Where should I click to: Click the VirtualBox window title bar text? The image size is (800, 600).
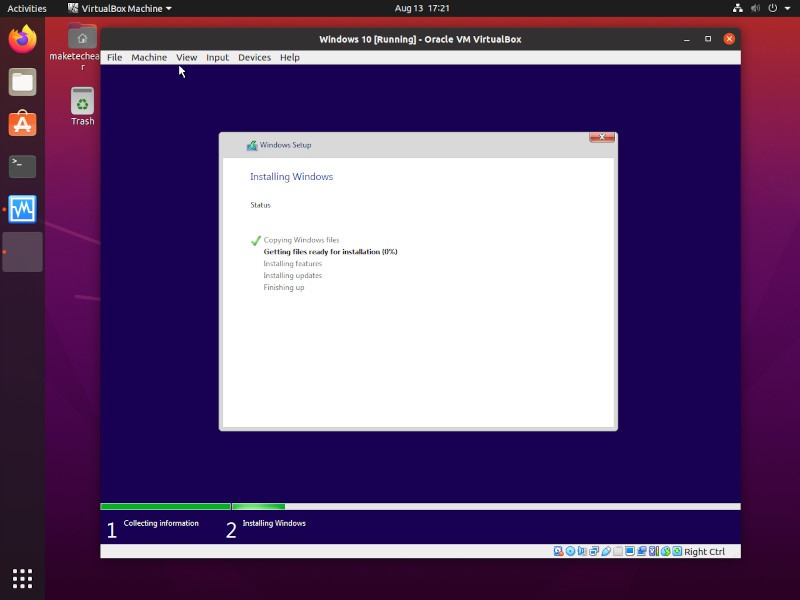[x=420, y=39]
